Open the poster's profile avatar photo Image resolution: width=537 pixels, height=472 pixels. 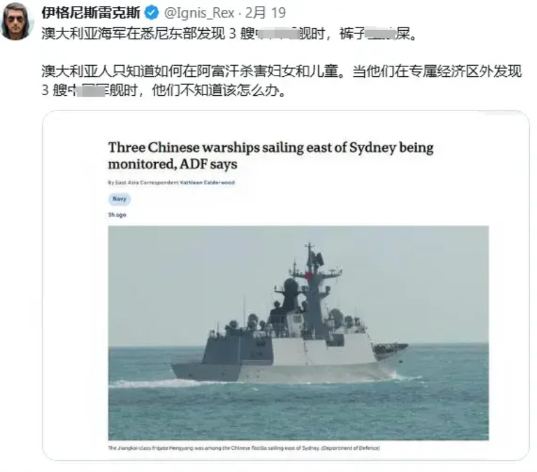[x=16, y=21]
